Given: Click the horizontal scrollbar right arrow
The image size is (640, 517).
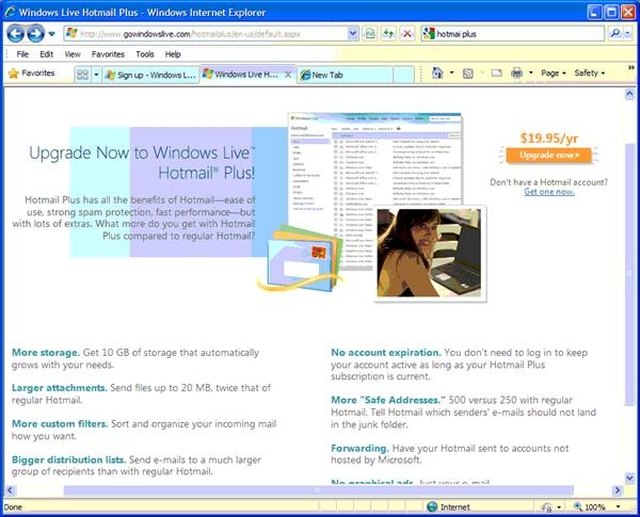Looking at the screenshot, I should [x=617, y=490].
